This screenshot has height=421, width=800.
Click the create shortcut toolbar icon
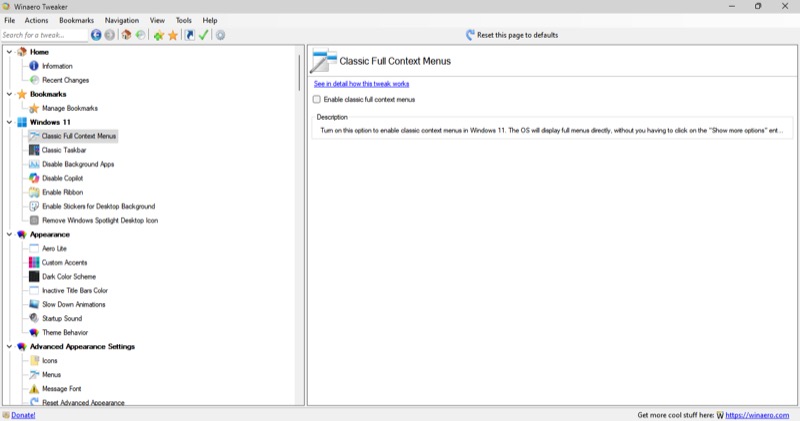click(x=189, y=35)
